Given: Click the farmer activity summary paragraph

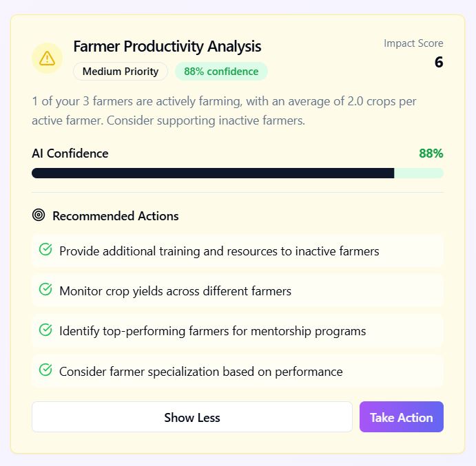Looking at the screenshot, I should (x=224, y=111).
